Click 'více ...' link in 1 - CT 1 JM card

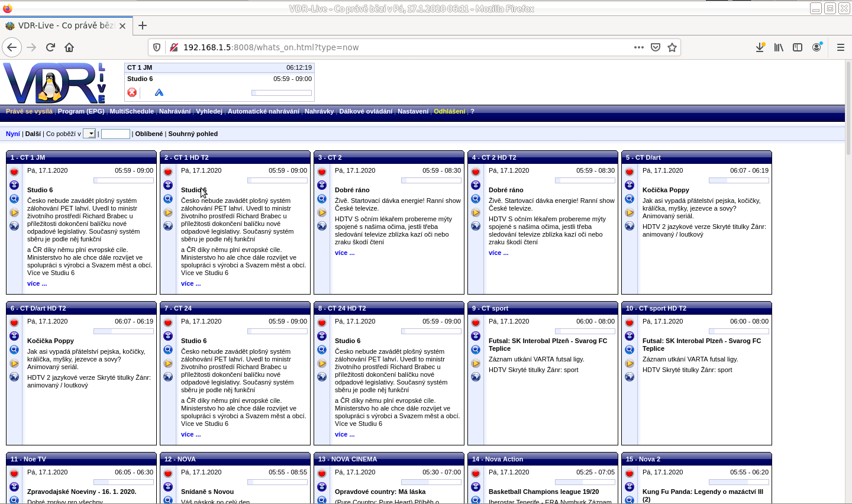pyautogui.click(x=37, y=283)
